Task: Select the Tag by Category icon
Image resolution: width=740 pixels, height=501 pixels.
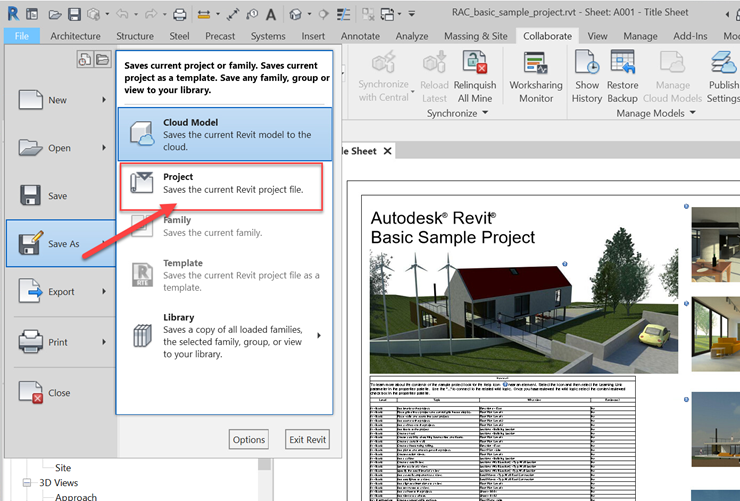Action: pyautogui.click(x=252, y=15)
